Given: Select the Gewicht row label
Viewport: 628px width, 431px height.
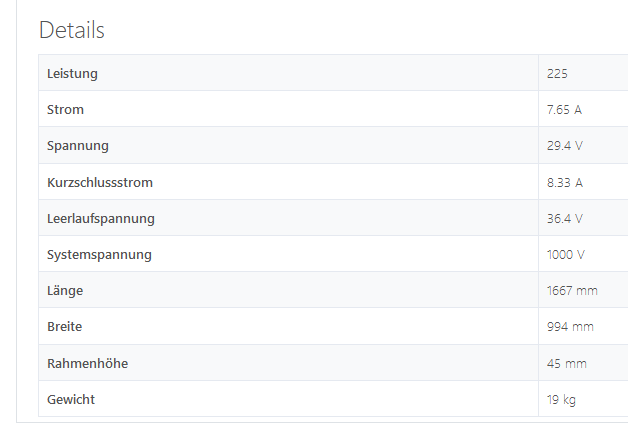Looking at the screenshot, I should 71,399.
